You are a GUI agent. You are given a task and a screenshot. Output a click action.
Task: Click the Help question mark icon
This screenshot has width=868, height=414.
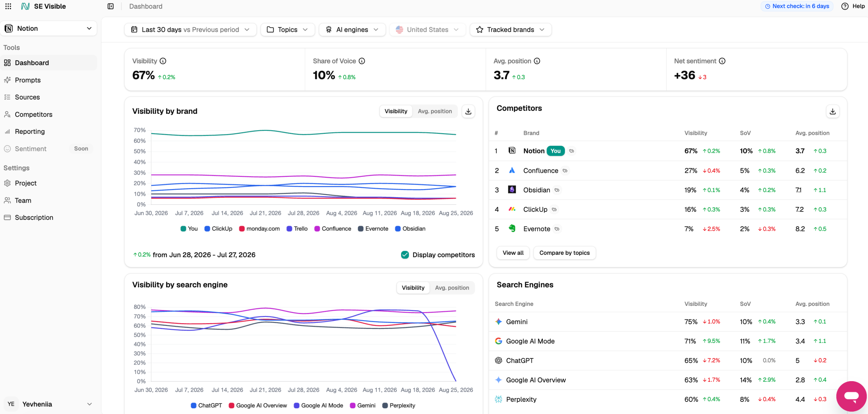[x=845, y=6]
